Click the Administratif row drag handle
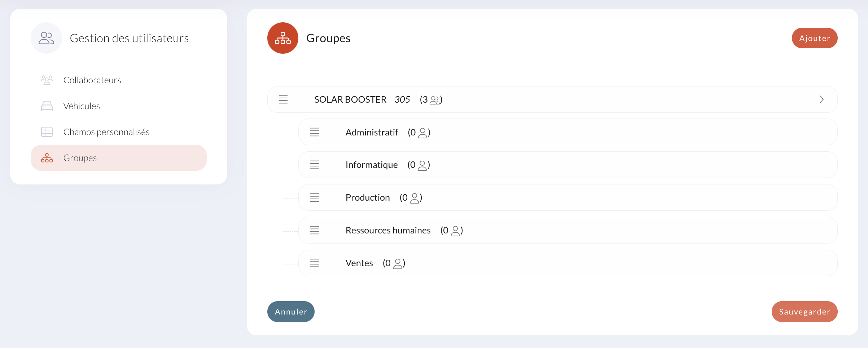Screen dimensions: 868x348 click(x=315, y=132)
